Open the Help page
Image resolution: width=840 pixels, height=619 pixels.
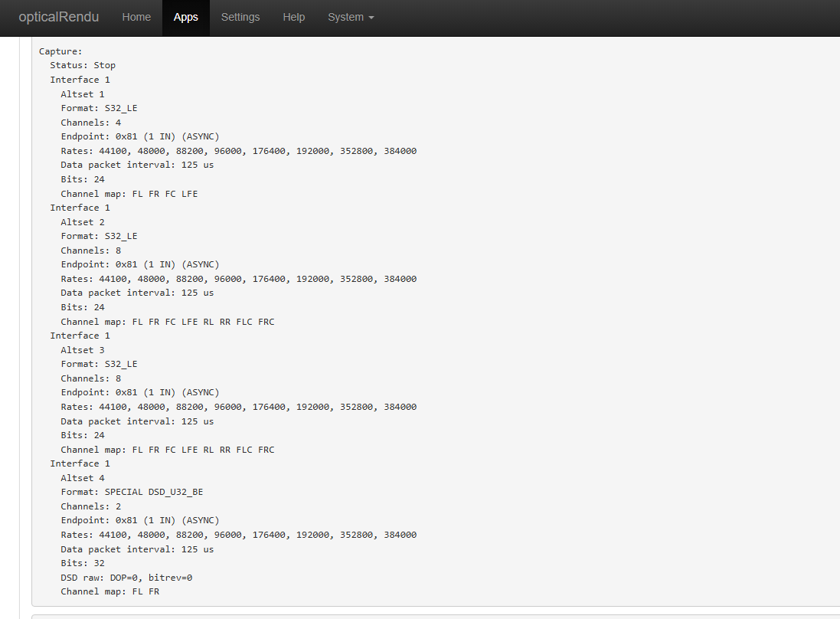293,17
